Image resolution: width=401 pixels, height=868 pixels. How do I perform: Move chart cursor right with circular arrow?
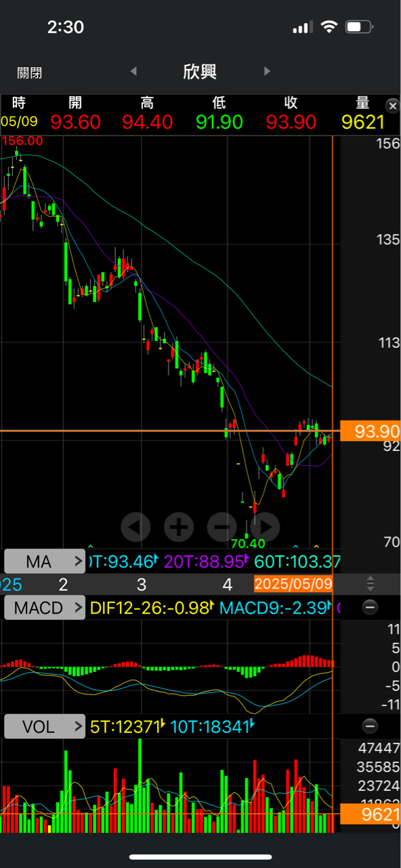(x=265, y=526)
